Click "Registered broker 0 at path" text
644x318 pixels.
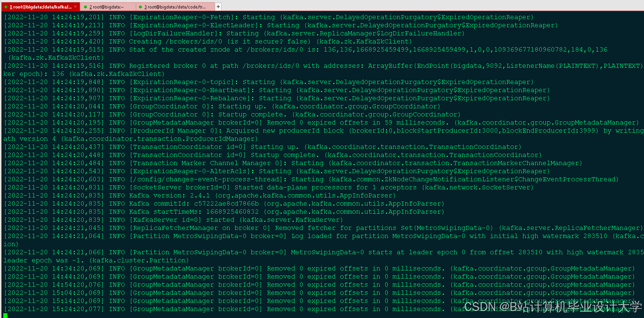tap(184, 66)
